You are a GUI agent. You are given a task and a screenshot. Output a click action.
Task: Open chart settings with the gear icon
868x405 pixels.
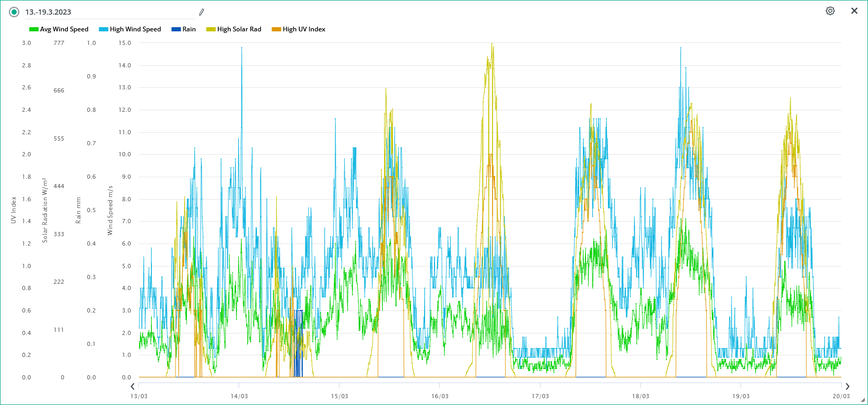click(830, 11)
